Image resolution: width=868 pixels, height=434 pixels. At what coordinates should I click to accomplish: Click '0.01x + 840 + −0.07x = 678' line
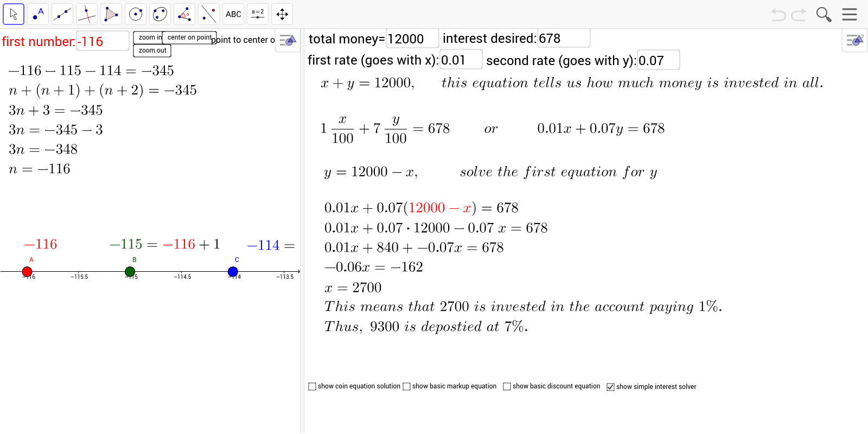tap(414, 247)
